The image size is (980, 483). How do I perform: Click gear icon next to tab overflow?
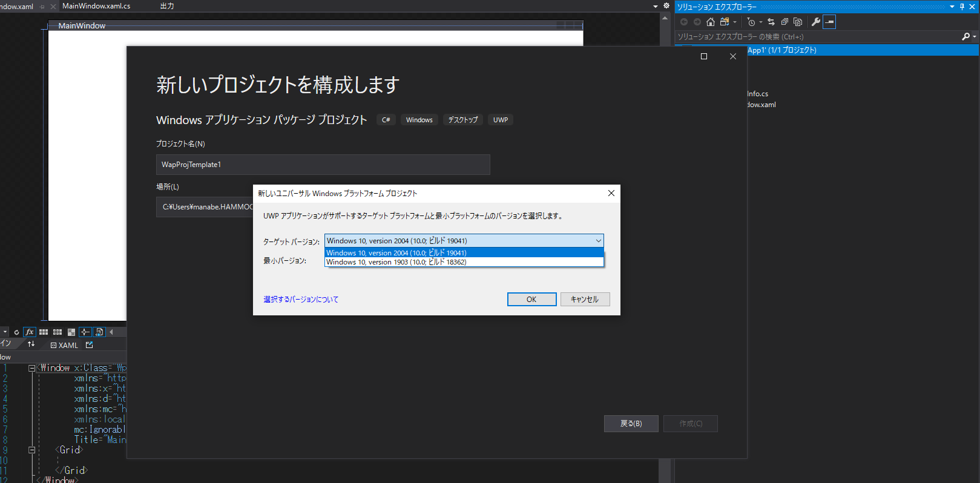click(x=666, y=6)
